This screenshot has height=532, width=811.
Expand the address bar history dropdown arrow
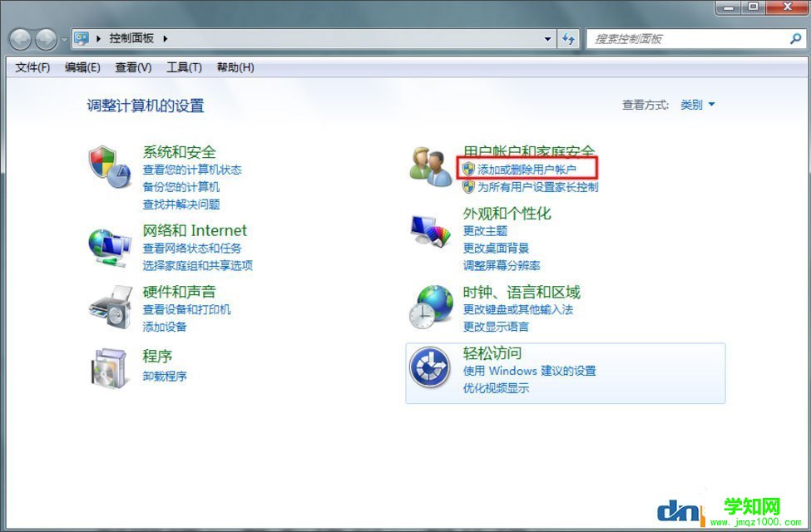[546, 38]
